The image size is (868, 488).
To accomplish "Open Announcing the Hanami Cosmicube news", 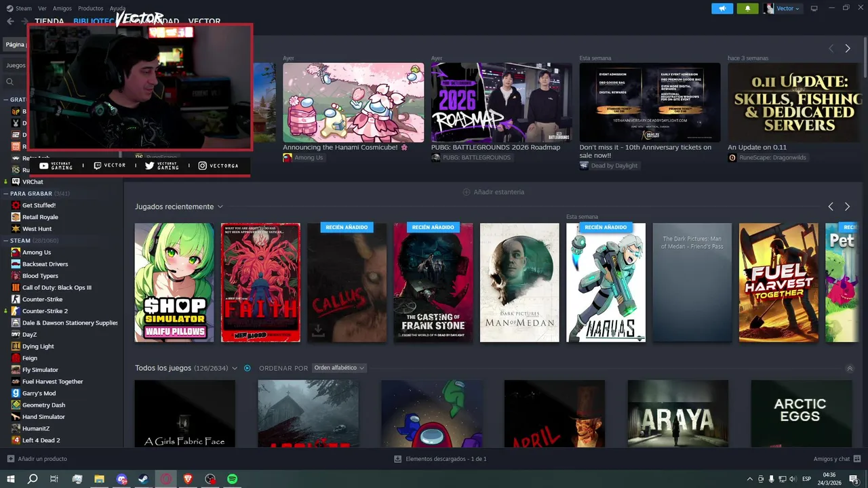I will [353, 102].
